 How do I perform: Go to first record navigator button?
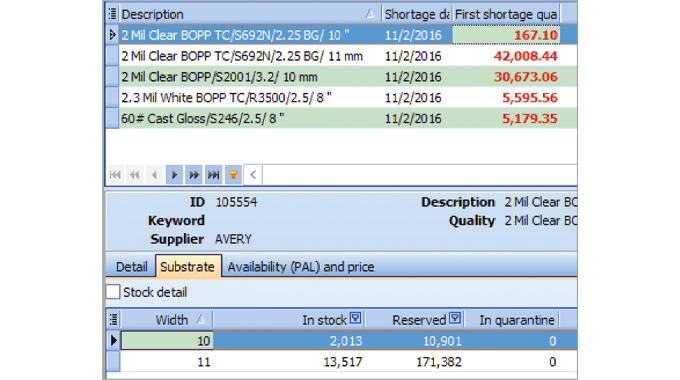[x=115, y=175]
